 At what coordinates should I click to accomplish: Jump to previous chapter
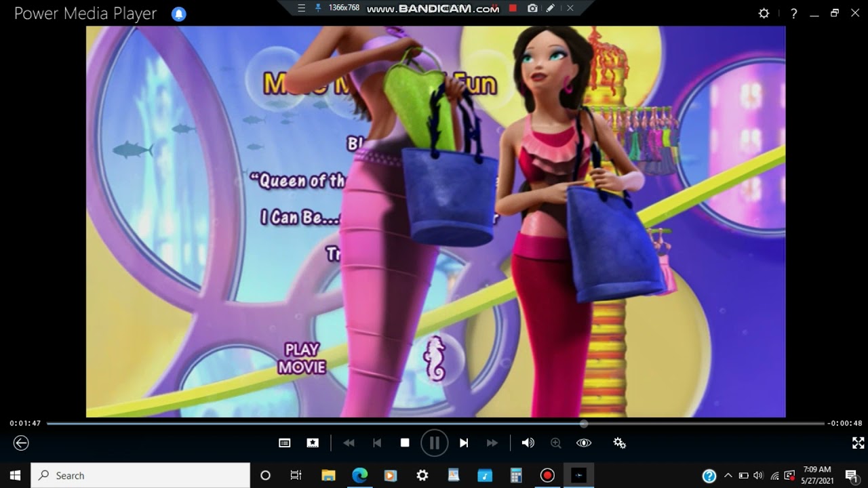coord(377,443)
